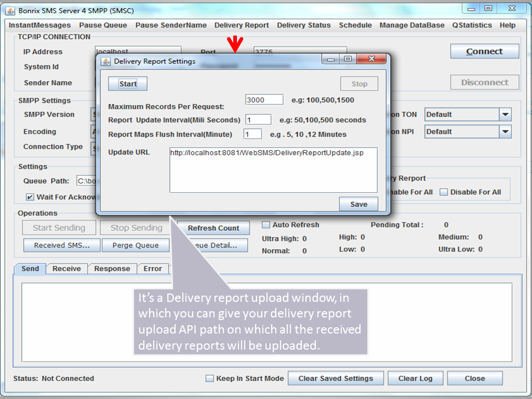Open the Delivery Report menu

point(242,25)
